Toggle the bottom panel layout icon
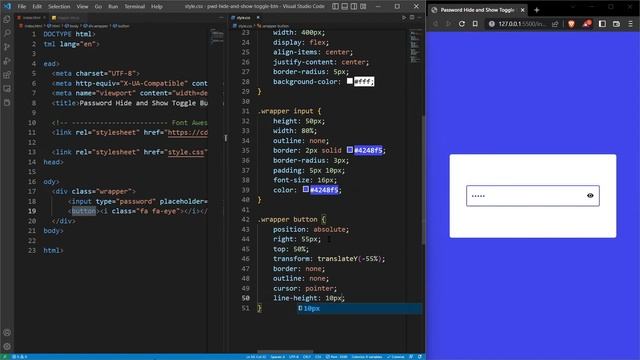Viewport: 640px width, 360px height. coord(344,6)
